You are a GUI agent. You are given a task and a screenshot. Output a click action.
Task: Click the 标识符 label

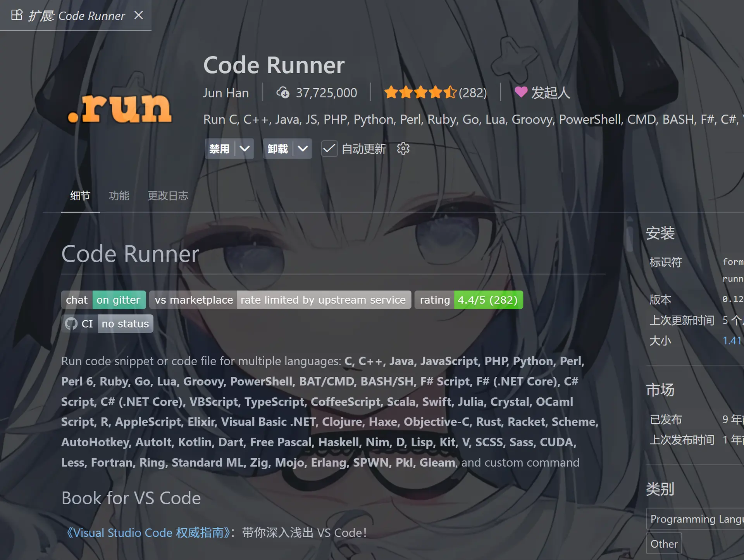click(666, 262)
